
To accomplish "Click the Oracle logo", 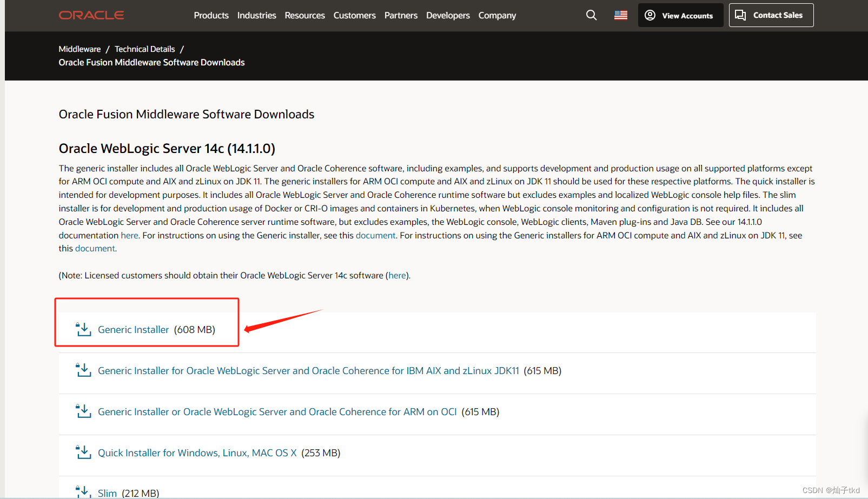I will coord(91,15).
